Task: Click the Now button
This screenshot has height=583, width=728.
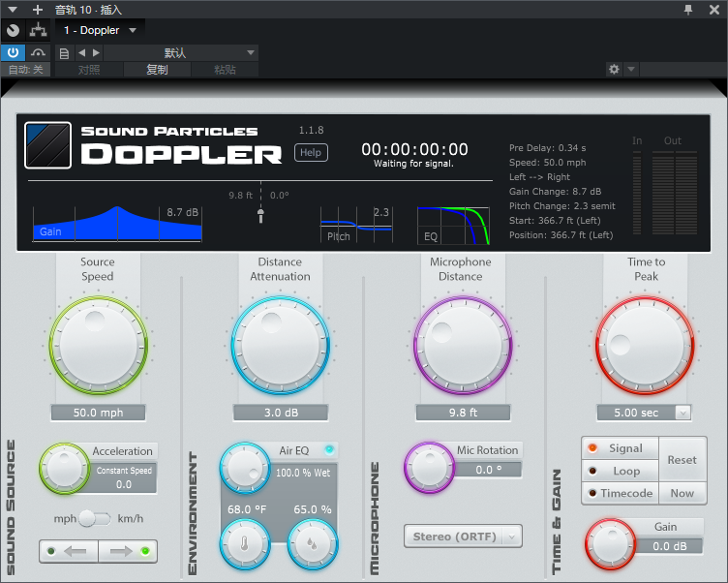Action: click(x=682, y=493)
